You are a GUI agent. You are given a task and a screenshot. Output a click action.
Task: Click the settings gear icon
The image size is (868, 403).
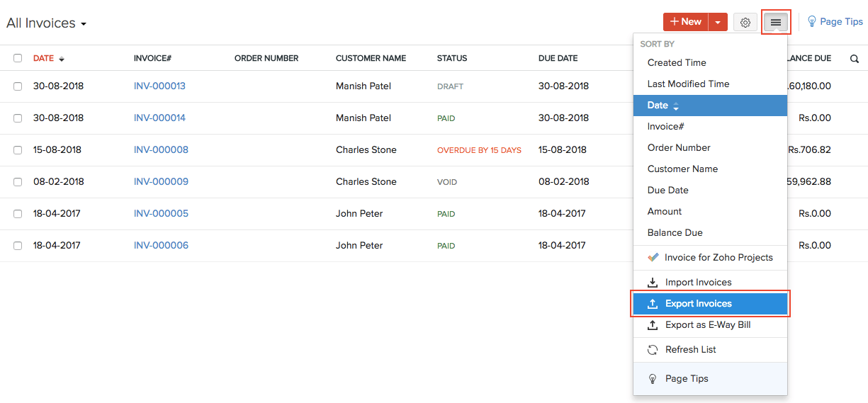pyautogui.click(x=745, y=23)
